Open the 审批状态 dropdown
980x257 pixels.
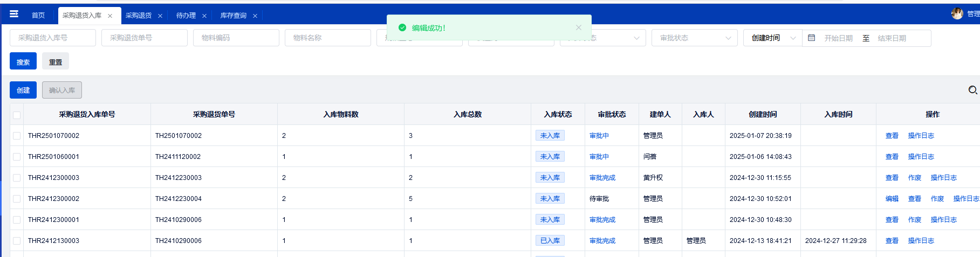pyautogui.click(x=695, y=38)
